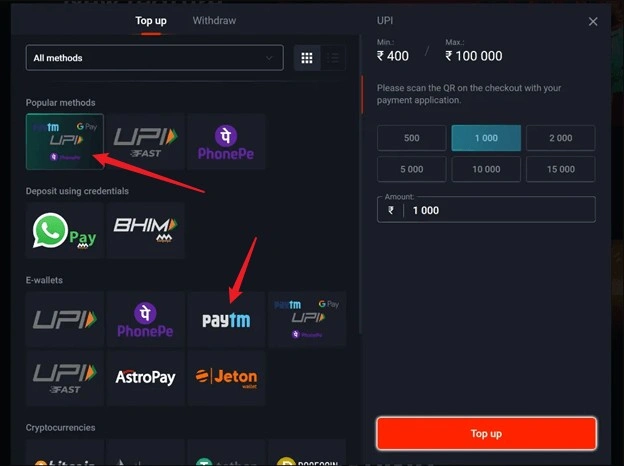Pick AstroPay e-wallet
Screen dimensions: 624x466
145,378
